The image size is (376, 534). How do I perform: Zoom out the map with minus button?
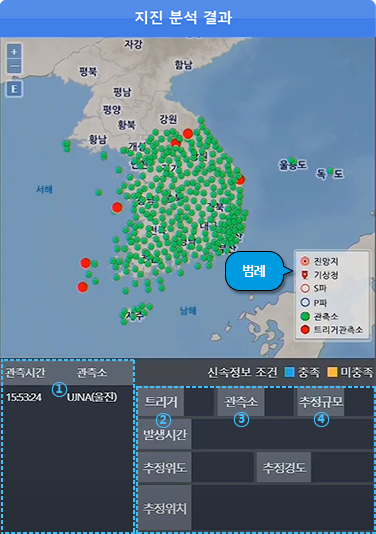coord(14,66)
